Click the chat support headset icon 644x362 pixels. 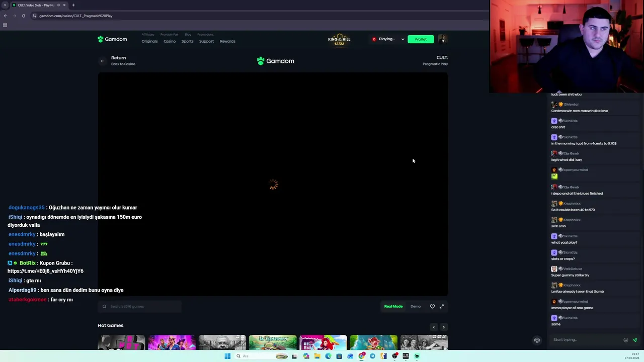click(x=537, y=340)
